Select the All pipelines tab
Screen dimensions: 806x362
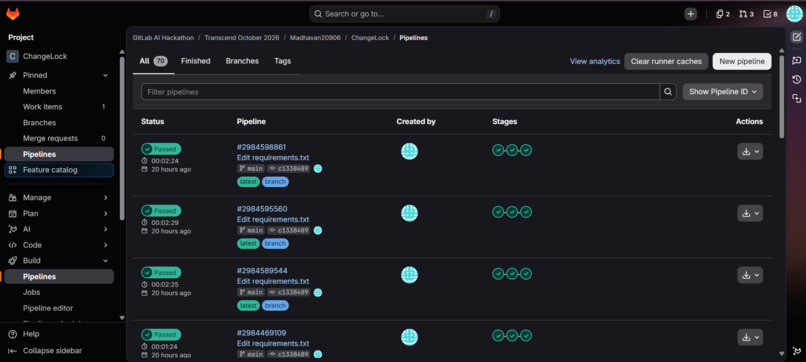[x=153, y=61]
